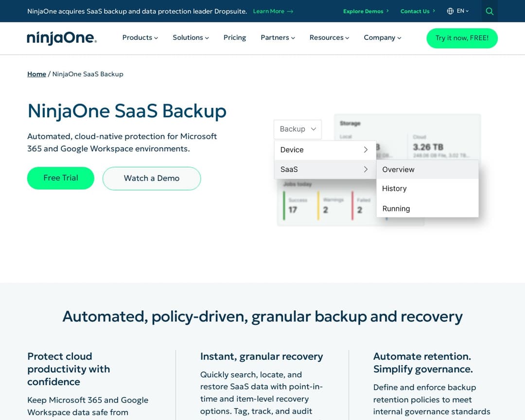525x420 pixels.
Task: Click 'Automate retention. Simplify governance.' heading
Action: (423, 363)
